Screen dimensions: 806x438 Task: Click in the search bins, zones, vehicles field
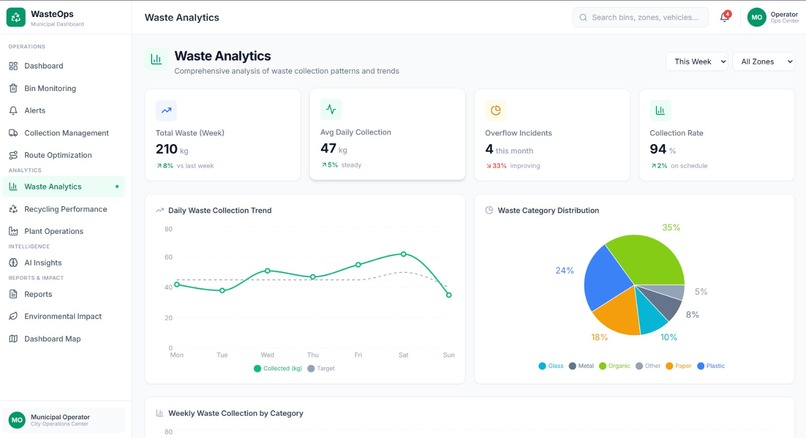[640, 17]
